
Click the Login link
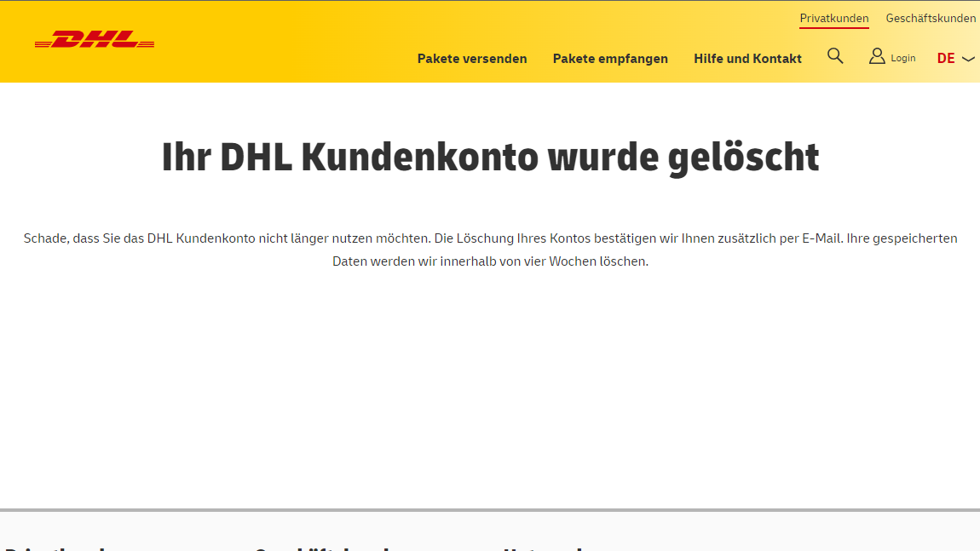[x=902, y=57]
